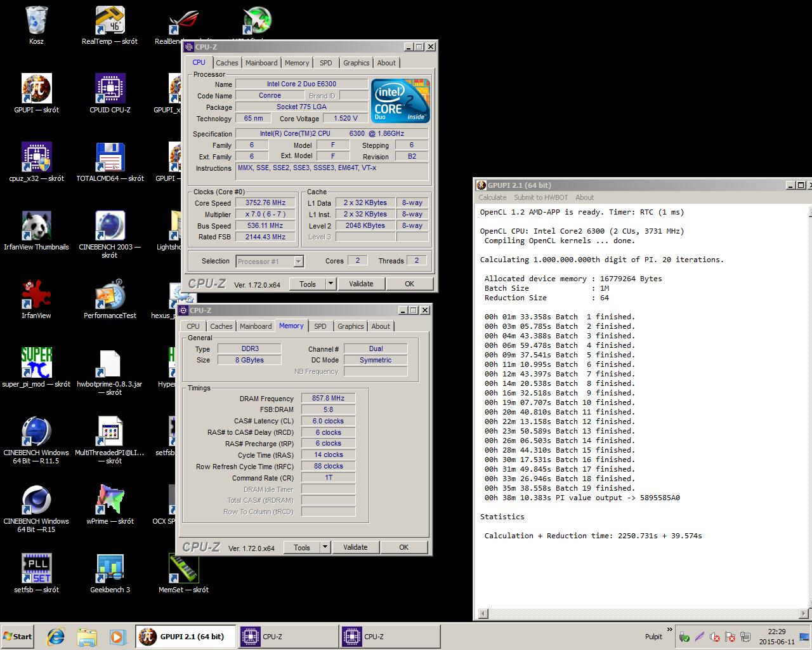Click Tools button in upper CPU-Z window
812x650 pixels.
[308, 284]
